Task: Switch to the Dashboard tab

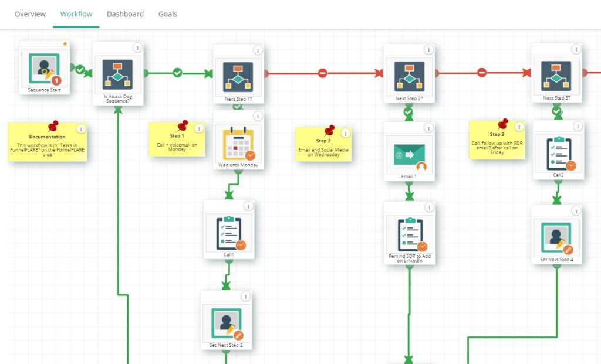Action: click(125, 13)
